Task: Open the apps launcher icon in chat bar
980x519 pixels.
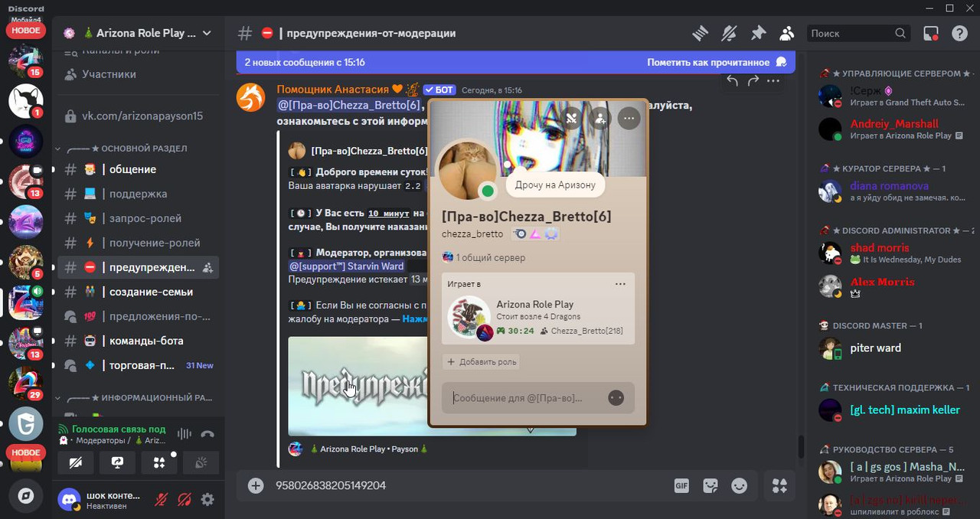Action: (x=779, y=485)
